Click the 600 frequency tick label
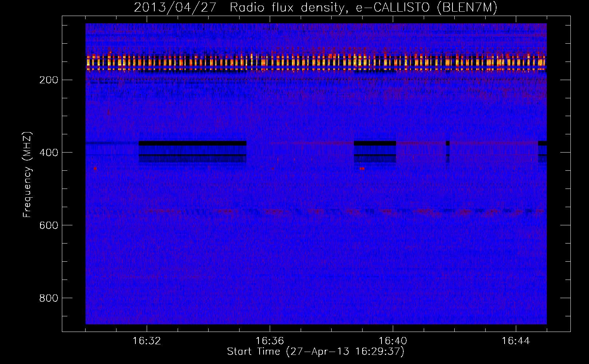The width and height of the screenshot is (589, 364). point(48,225)
